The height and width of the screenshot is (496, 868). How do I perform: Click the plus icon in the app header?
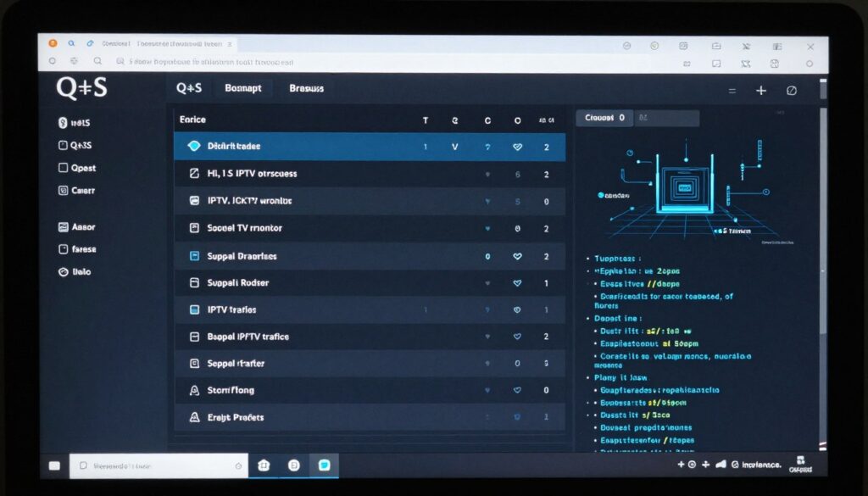pos(761,90)
